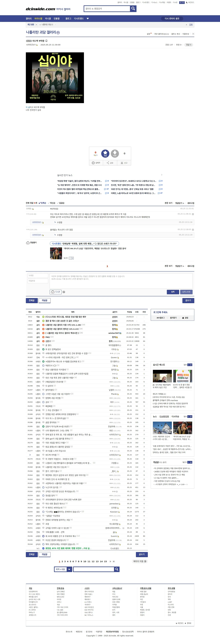220x644 pixels.
Task: Open the 나폴리탄 괴담 갤러리 이용 수칙 notice
Action: coord(63,325)
